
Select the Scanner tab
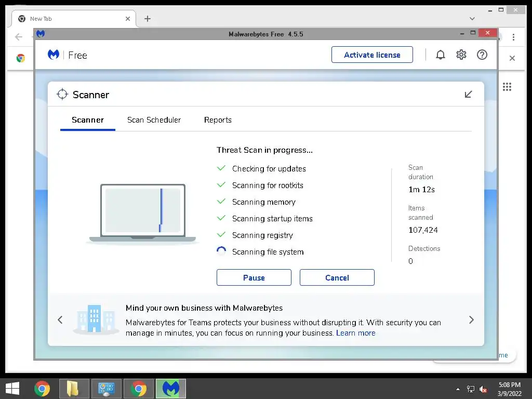[x=87, y=120]
